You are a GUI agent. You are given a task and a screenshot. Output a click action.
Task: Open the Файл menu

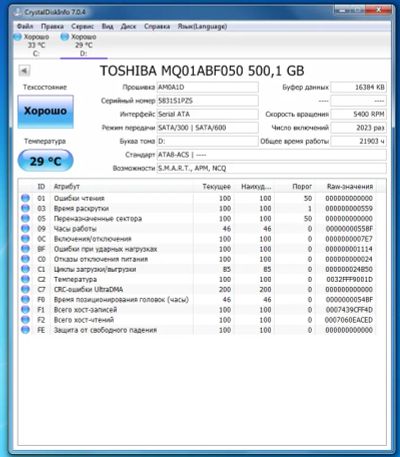tap(25, 26)
